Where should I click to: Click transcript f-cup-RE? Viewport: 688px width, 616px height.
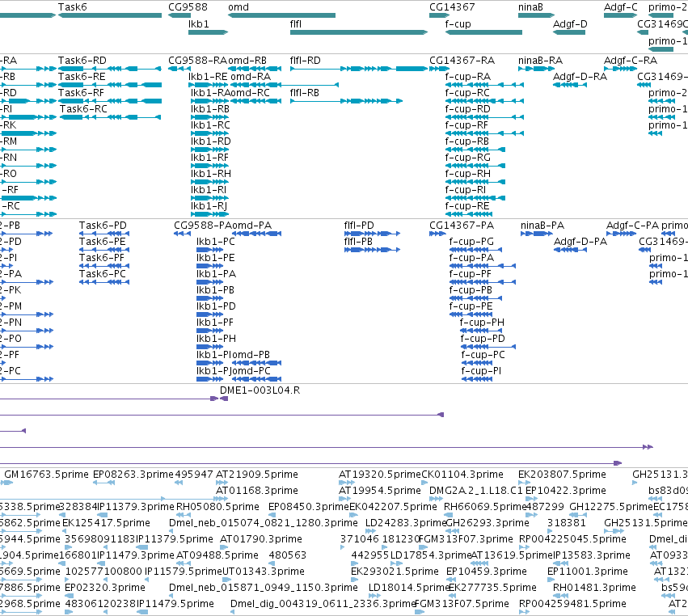pyautogui.click(x=466, y=206)
